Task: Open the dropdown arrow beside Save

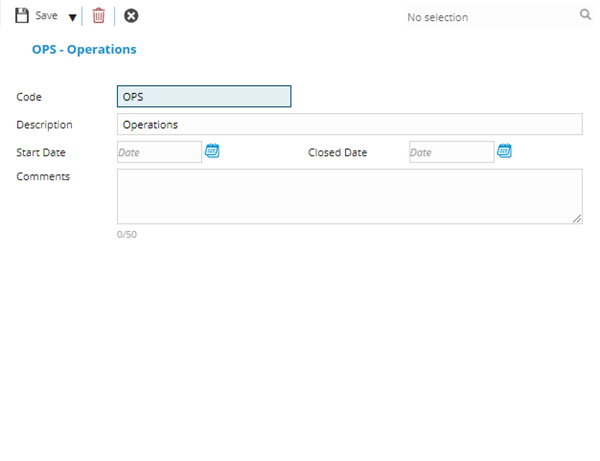Action: [x=72, y=17]
